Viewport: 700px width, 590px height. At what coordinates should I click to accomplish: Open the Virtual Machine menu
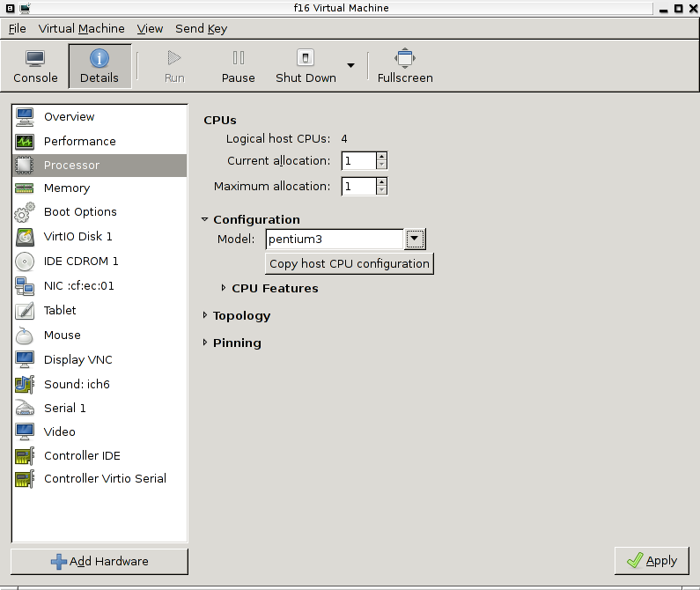[82, 28]
